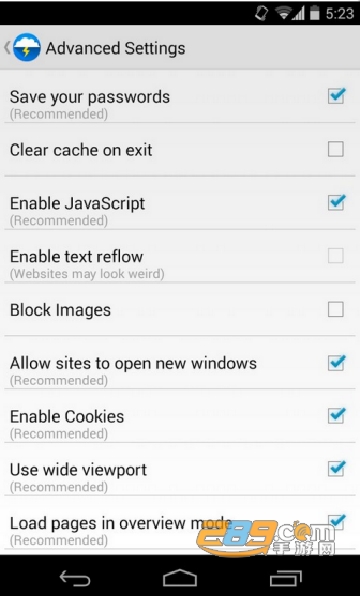Tap the screen rotation status icon
The height and width of the screenshot is (596, 360).
click(x=262, y=13)
